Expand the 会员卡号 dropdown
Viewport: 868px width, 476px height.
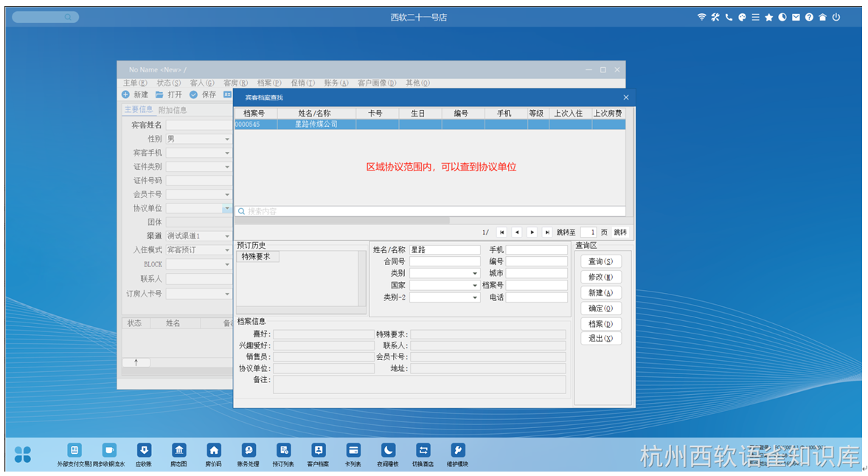(227, 195)
